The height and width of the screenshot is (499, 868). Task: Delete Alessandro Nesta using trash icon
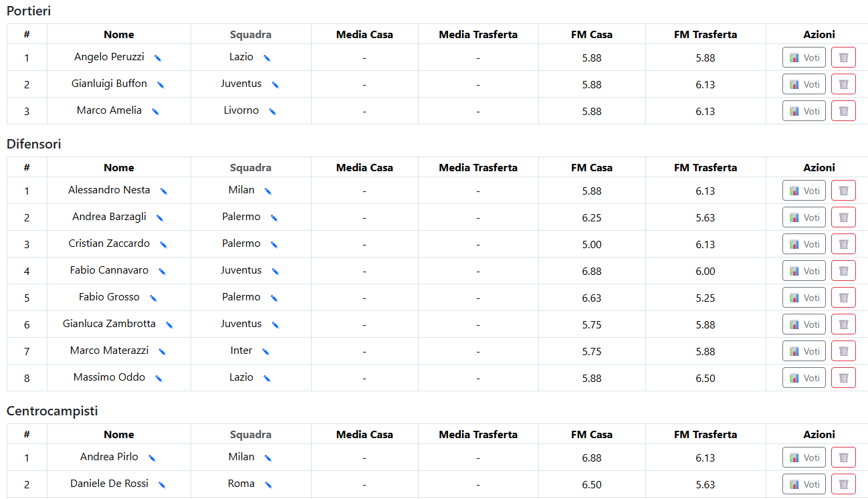(843, 191)
